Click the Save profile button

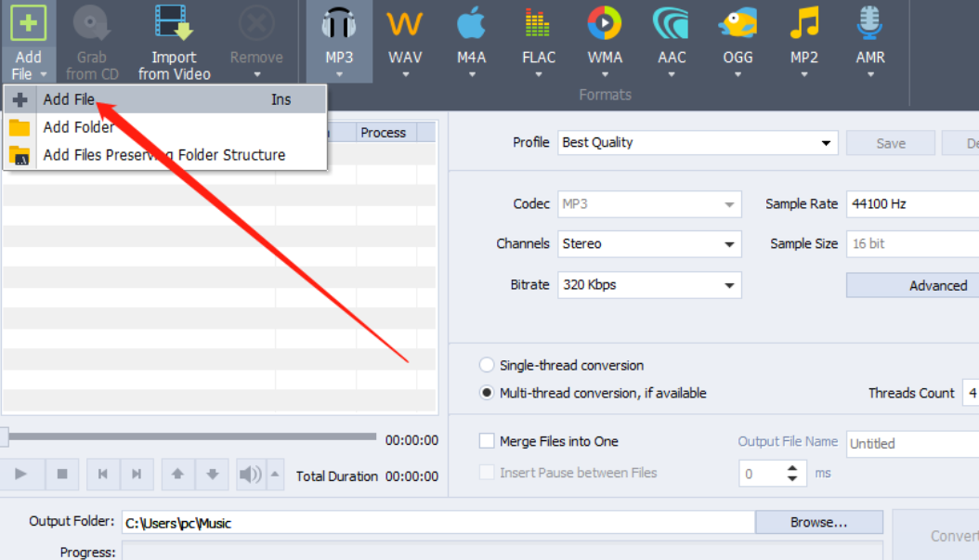891,143
